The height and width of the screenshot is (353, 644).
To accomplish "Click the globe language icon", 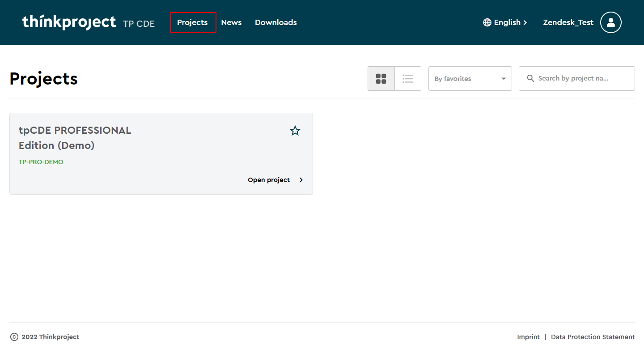I will tap(487, 22).
